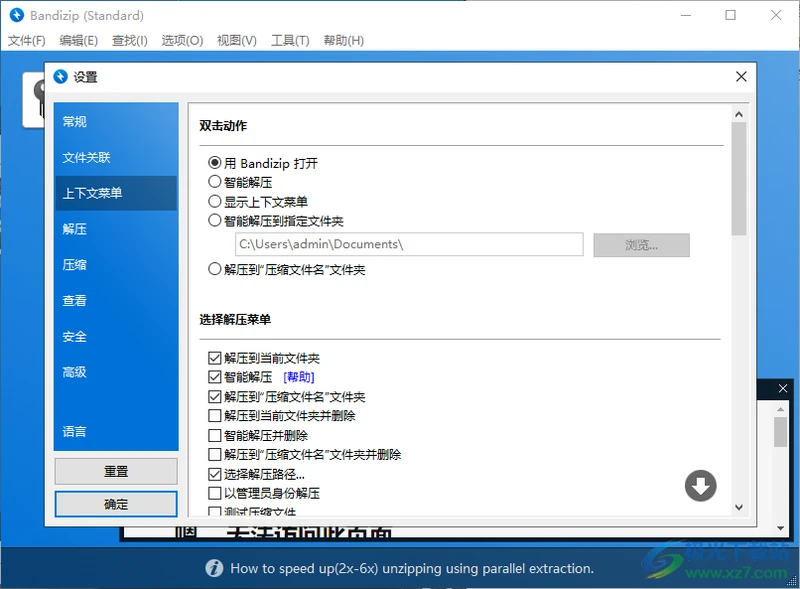Click the disabled 浏览... button

click(641, 245)
